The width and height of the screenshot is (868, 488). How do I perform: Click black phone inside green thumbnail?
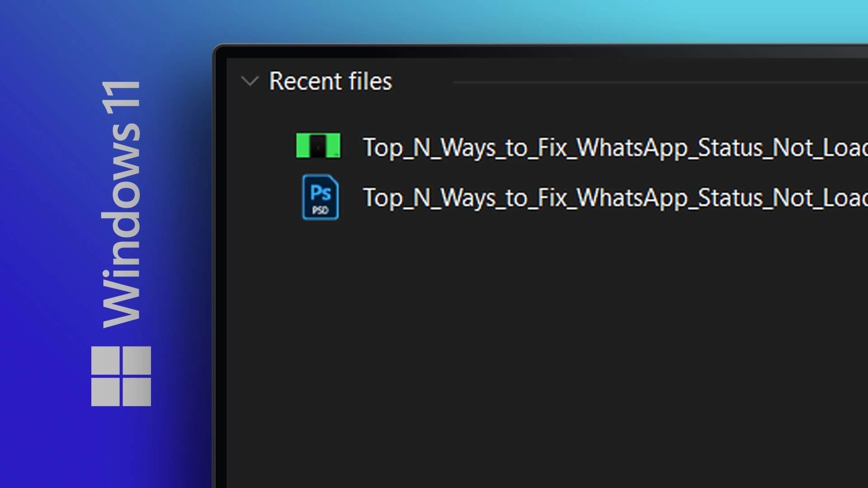click(x=318, y=145)
